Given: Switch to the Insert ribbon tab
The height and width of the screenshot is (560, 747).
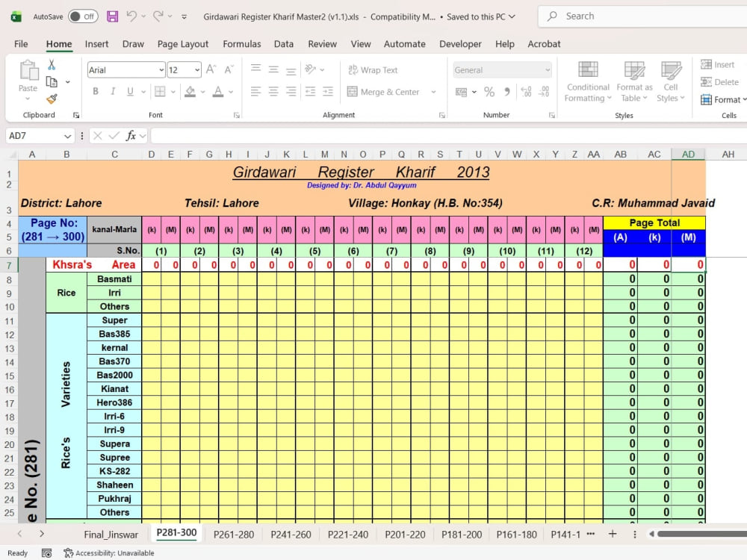Looking at the screenshot, I should [96, 44].
